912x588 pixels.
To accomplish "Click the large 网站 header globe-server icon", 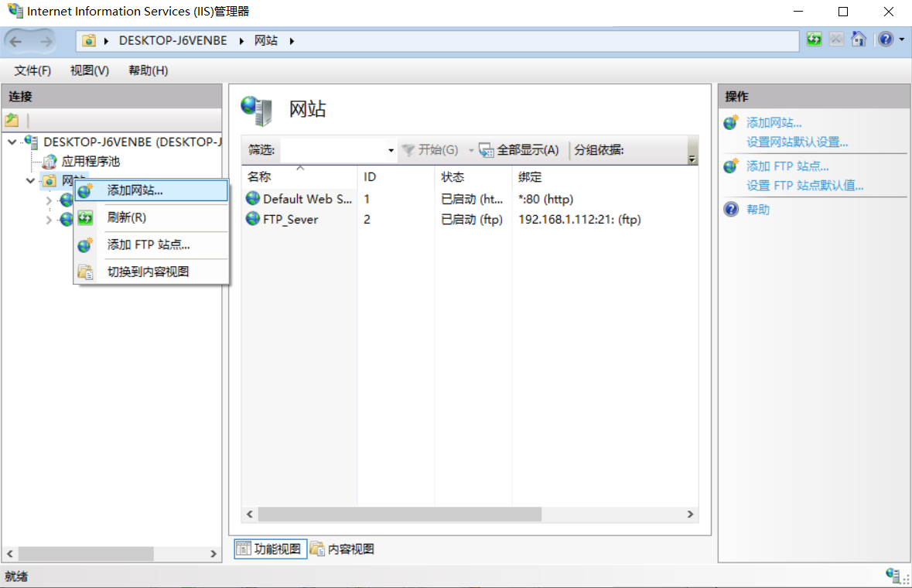I will 257,111.
